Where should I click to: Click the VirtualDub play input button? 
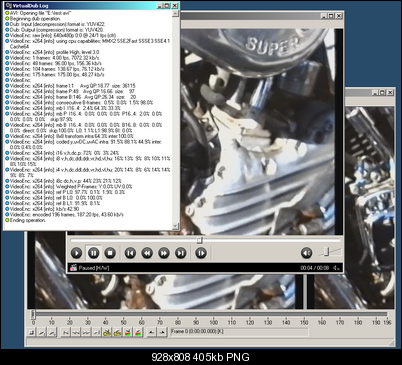(42, 332)
